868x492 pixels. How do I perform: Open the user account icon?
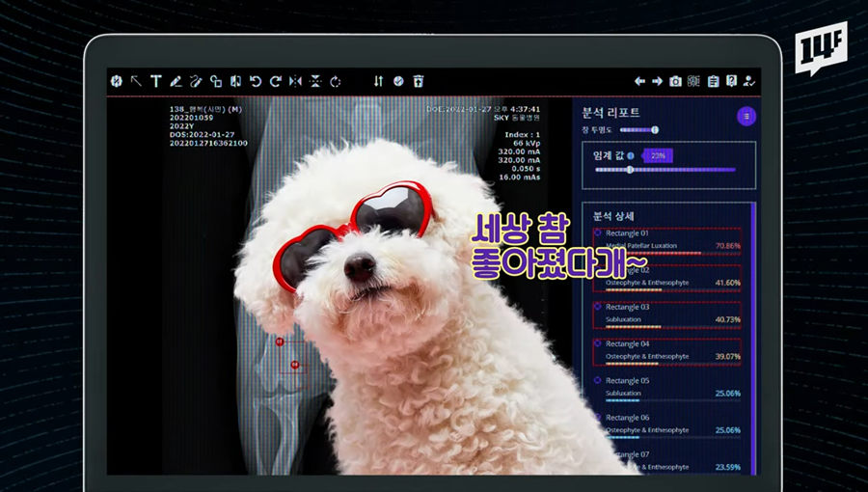(x=749, y=81)
